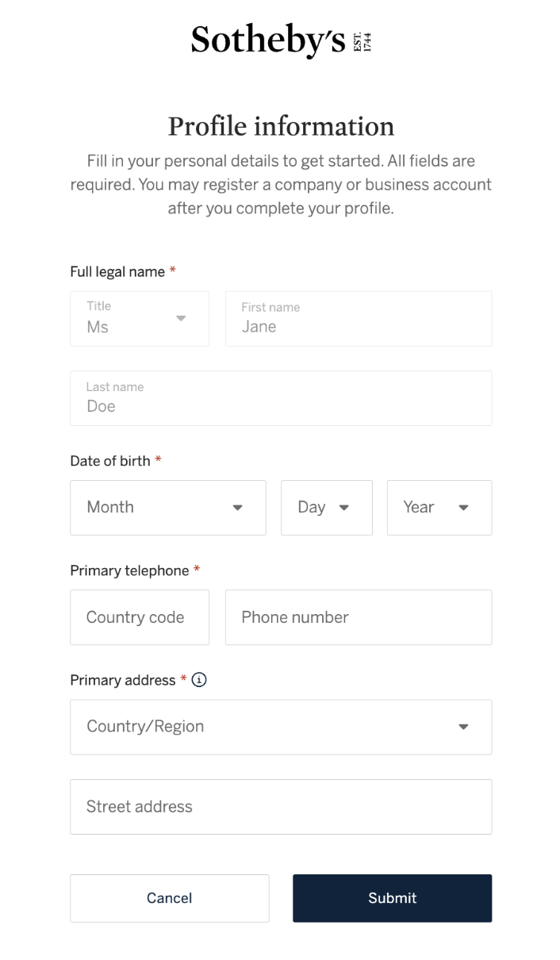Open the Year dropdown
This screenshot has height=960, width=560.
coord(439,508)
